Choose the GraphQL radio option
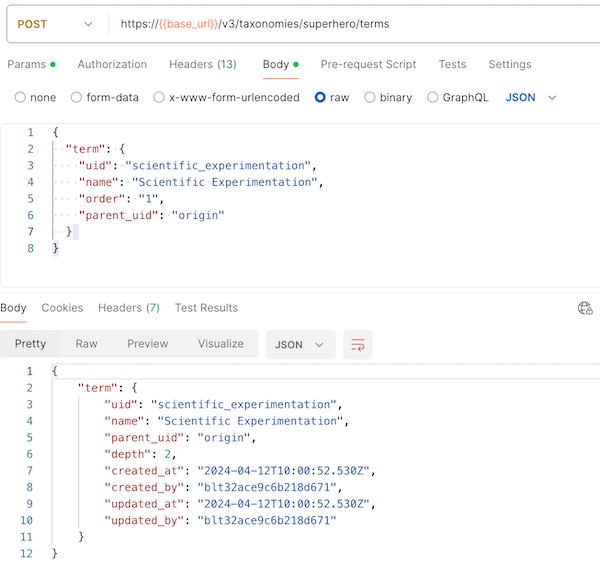 [432, 97]
